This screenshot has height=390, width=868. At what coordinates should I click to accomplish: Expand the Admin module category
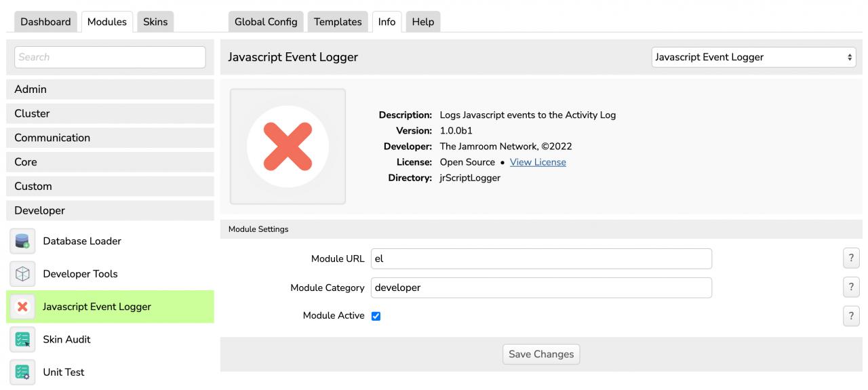coord(110,90)
